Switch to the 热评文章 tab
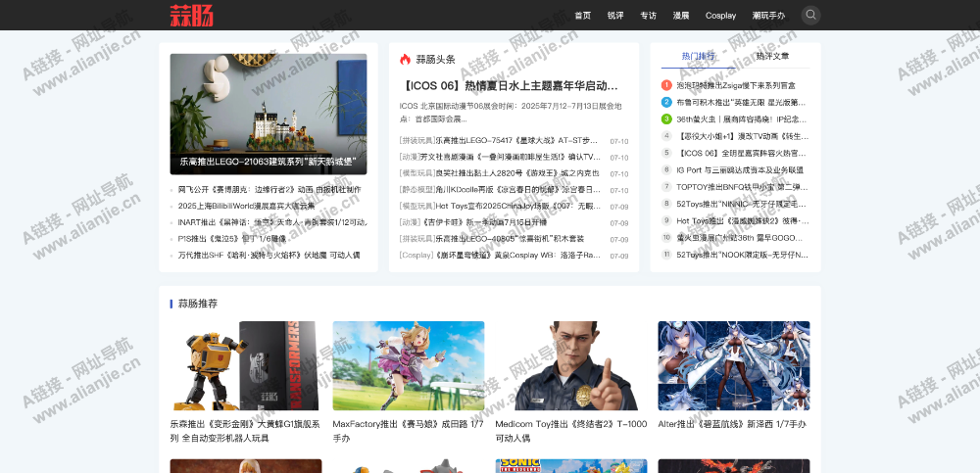Image resolution: width=980 pixels, height=473 pixels. click(772, 56)
